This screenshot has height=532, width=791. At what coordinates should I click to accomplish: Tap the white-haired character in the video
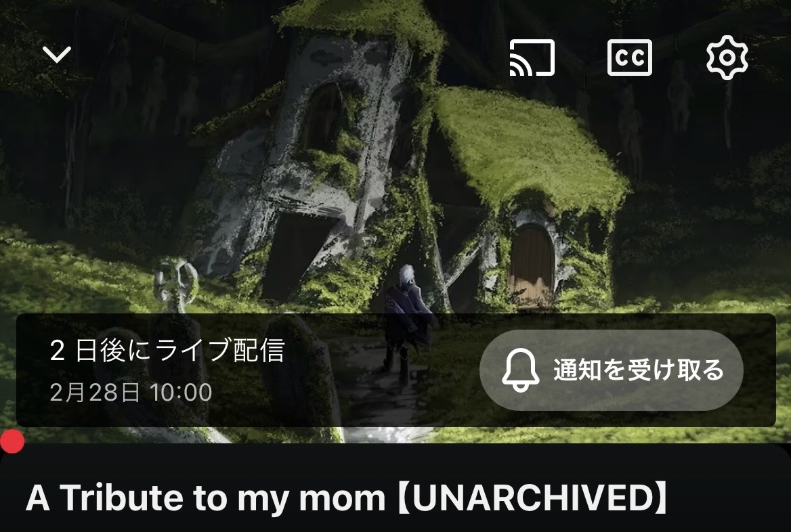coord(406,323)
